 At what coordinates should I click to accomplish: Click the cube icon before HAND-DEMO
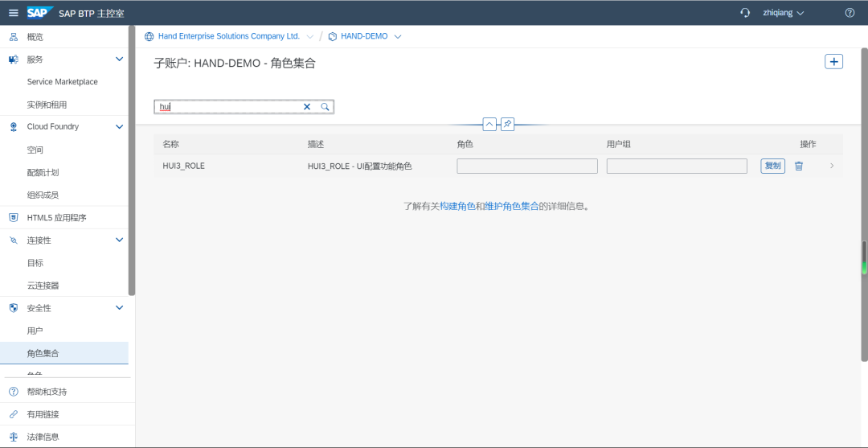point(332,36)
